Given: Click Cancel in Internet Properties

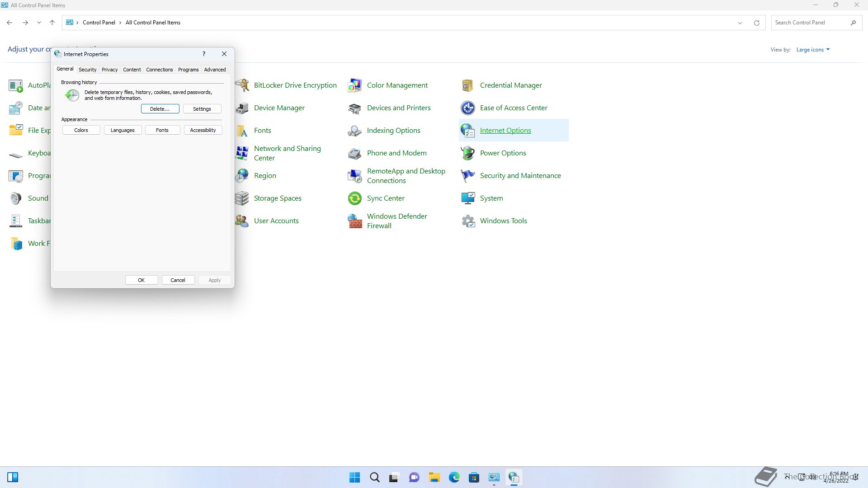Looking at the screenshot, I should tap(178, 280).
